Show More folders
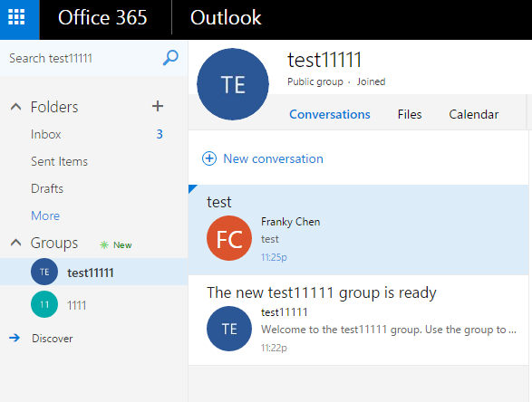This screenshot has height=402, width=532. pos(45,215)
